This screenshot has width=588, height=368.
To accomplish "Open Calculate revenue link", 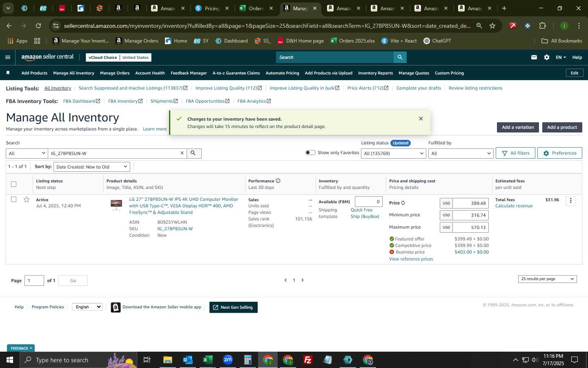I will click(x=514, y=206).
